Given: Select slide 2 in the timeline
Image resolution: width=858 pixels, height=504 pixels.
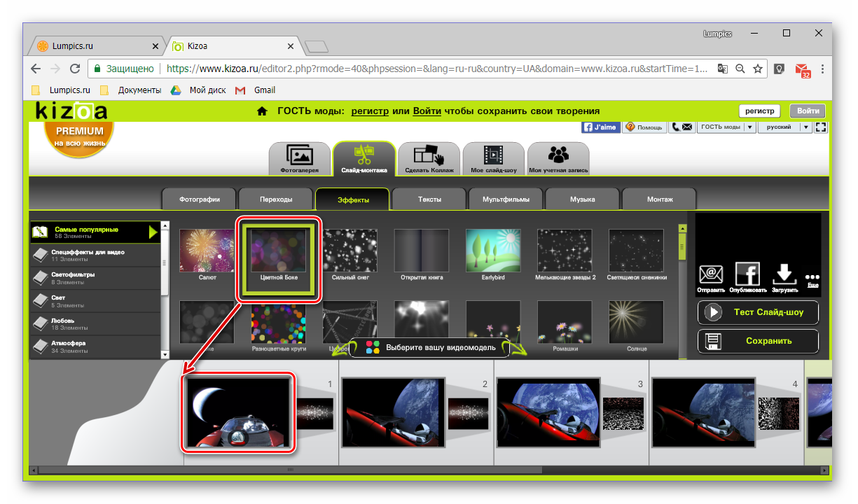Looking at the screenshot, I should tap(393, 413).
